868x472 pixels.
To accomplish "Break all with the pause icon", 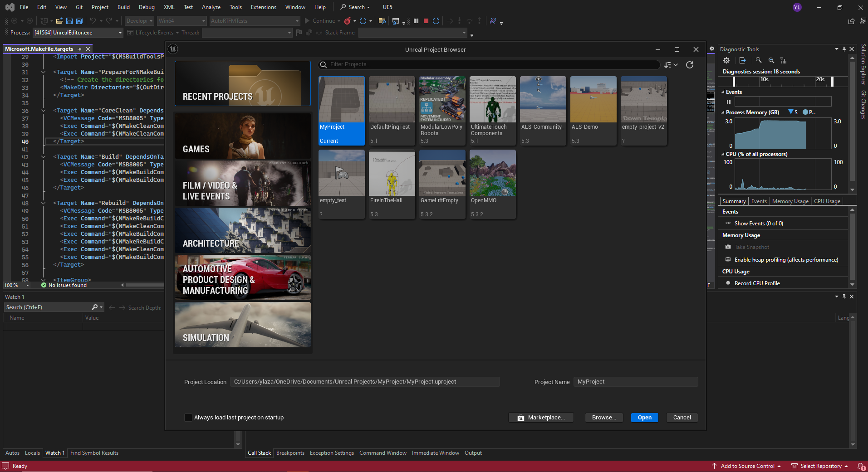I will tap(416, 21).
